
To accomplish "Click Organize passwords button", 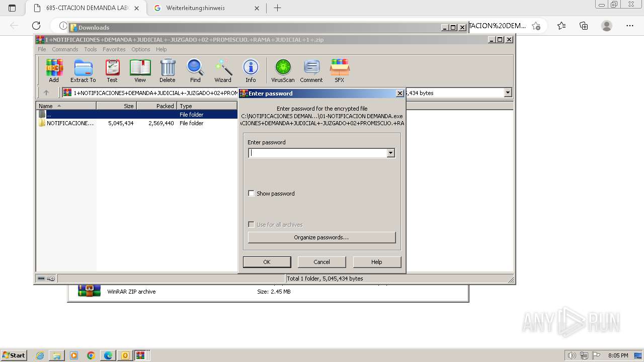I will click(x=321, y=237).
